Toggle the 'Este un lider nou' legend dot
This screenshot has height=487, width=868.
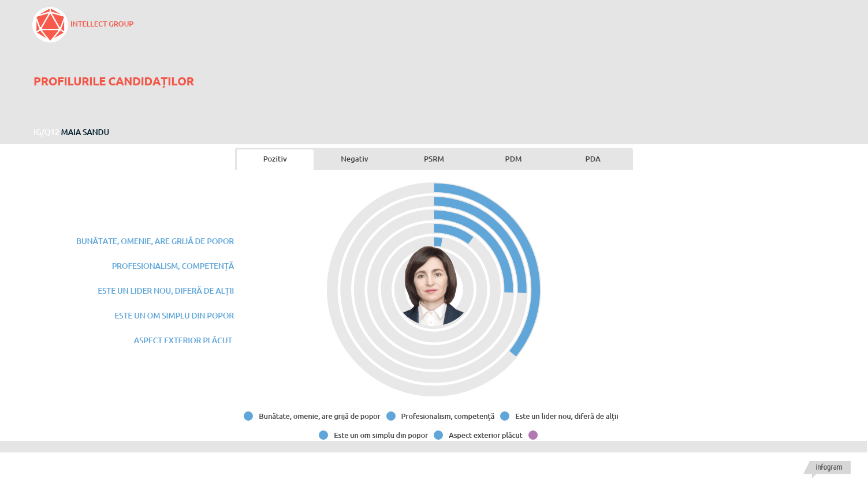505,416
